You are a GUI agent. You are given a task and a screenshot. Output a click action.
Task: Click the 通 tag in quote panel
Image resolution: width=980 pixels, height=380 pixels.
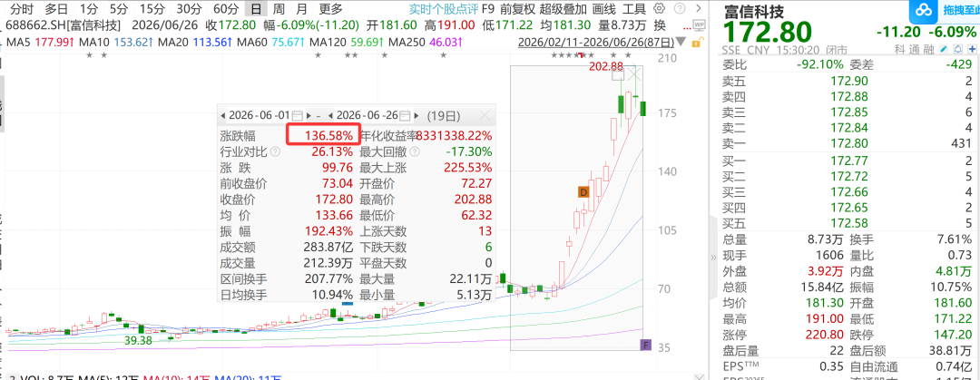[915, 50]
